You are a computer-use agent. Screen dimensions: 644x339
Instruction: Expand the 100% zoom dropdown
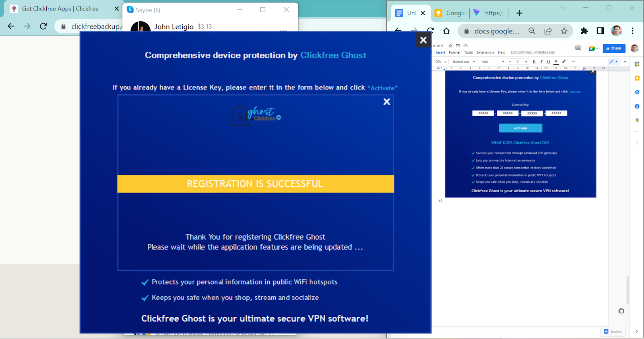[440, 62]
